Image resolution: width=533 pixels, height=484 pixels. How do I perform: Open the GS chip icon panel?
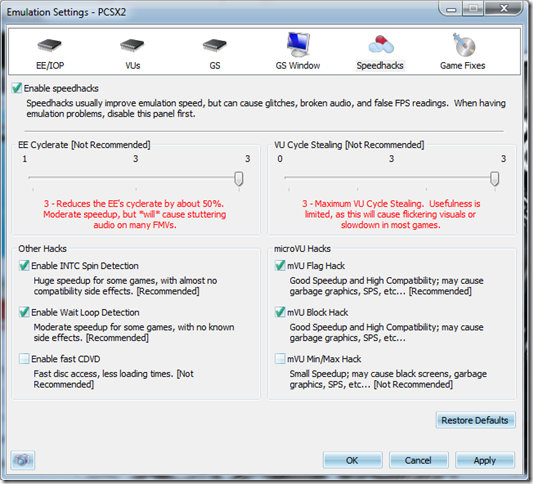tap(214, 45)
